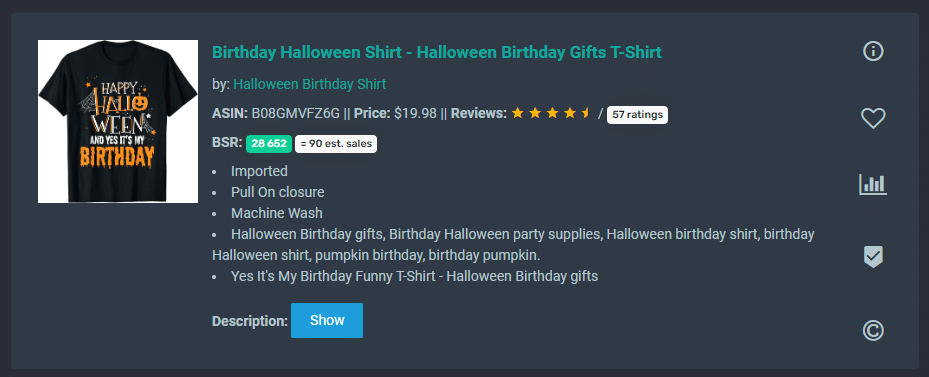The image size is (929, 377).
Task: Click the orange star rating icons
Action: [551, 113]
